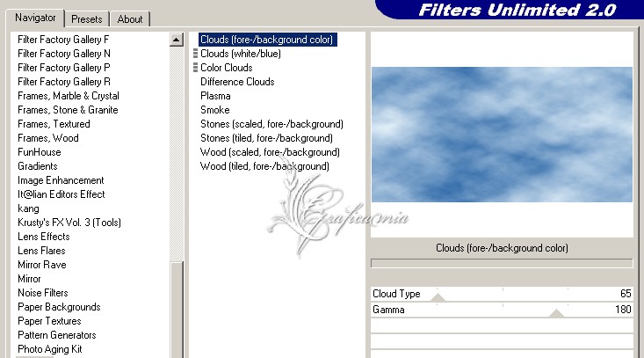644x358 pixels.
Task: Select Paper Backgrounds category
Action: click(59, 307)
